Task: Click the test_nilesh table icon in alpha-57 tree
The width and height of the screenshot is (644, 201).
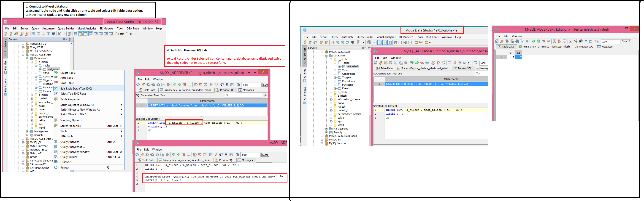Action: click(45, 69)
